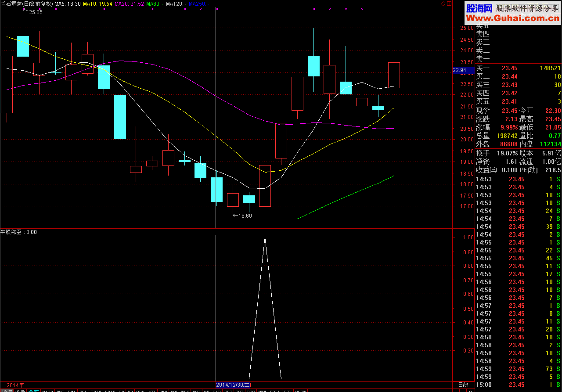Click the 涨跌 2.13 value
The width and height of the screenshot is (562, 392).
[511, 119]
